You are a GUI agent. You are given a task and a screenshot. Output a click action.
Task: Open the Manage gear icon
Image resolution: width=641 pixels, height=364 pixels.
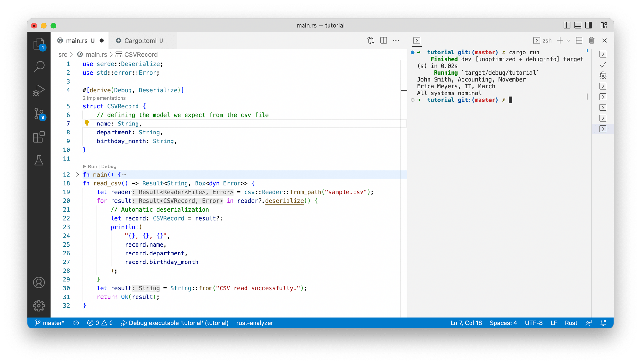(39, 306)
